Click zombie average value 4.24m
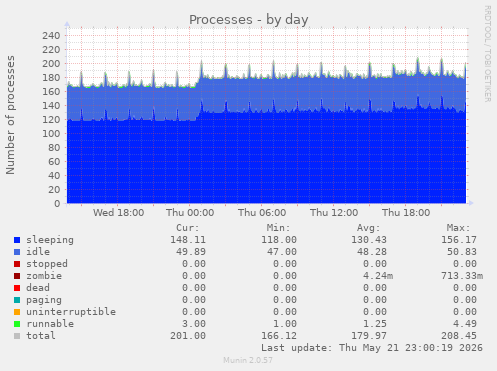This screenshot has width=497, height=371. pyautogui.click(x=378, y=276)
